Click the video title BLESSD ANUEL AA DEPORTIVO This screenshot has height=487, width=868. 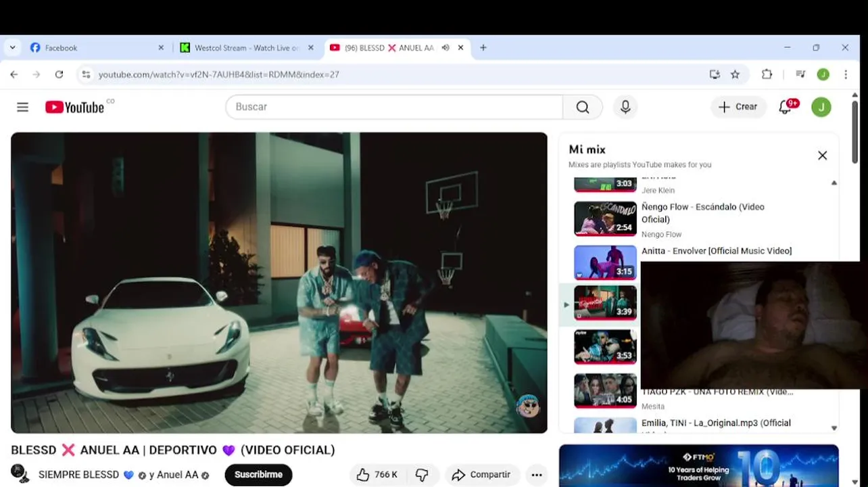[x=173, y=450]
